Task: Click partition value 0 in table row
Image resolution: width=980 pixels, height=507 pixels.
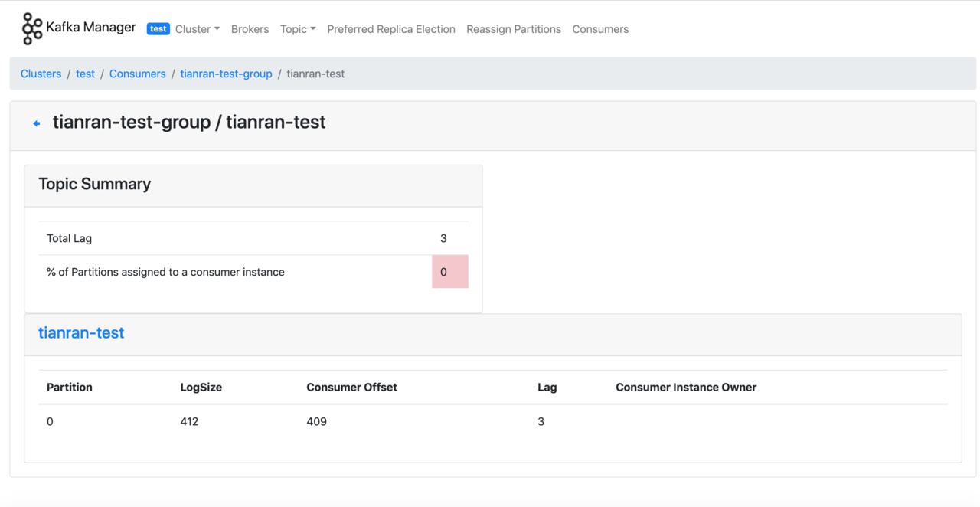Action: click(x=50, y=422)
